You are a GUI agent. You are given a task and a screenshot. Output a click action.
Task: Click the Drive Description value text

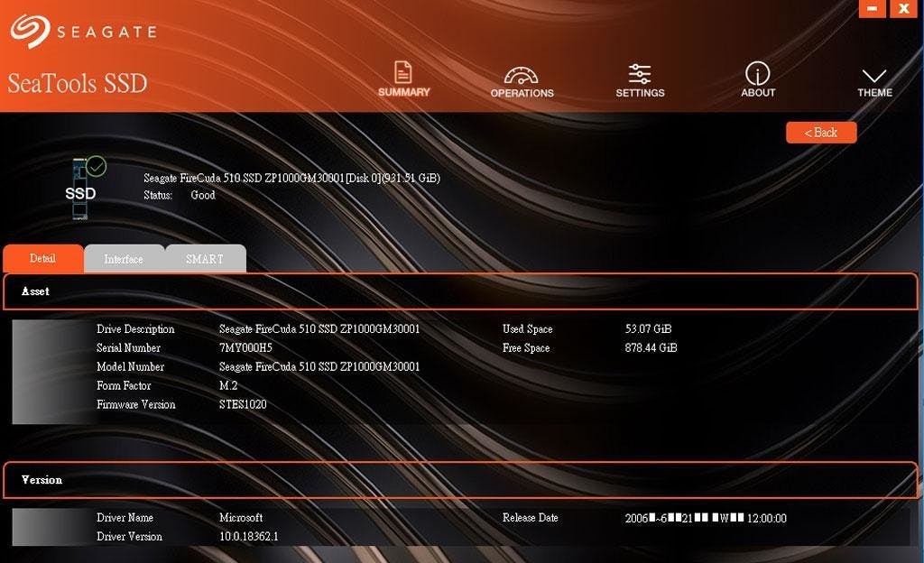(319, 329)
